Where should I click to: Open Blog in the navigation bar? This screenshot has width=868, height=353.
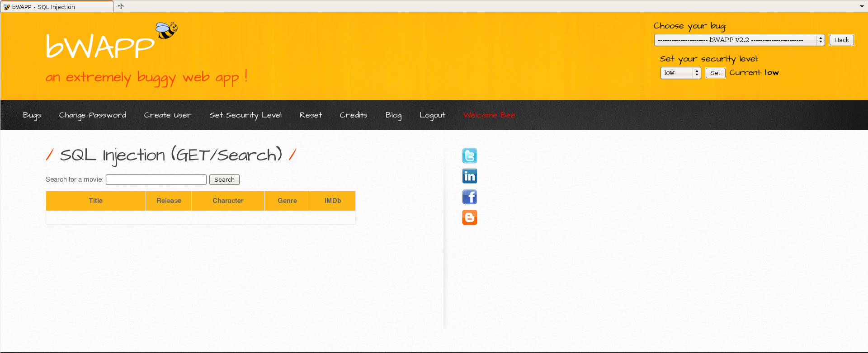393,115
